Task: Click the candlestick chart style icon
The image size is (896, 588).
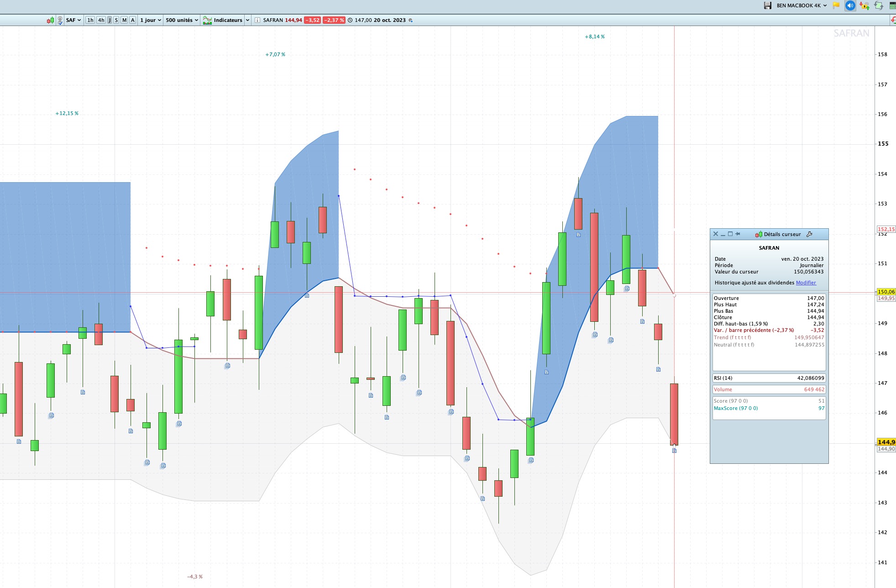Action: point(50,20)
